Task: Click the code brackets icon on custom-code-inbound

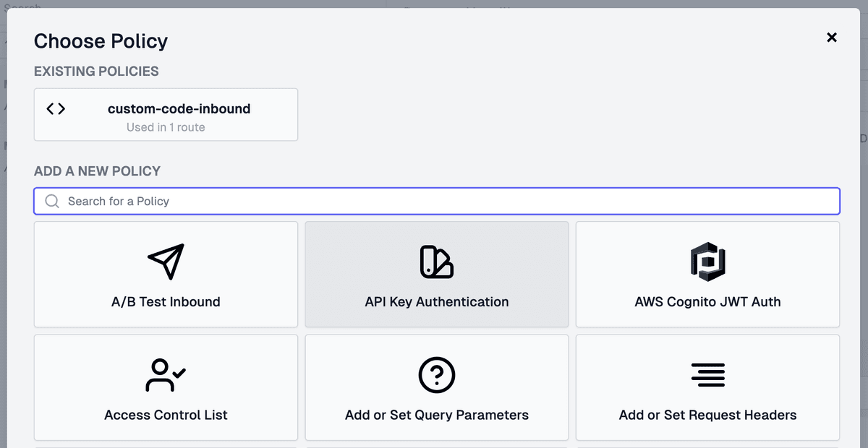Action: [x=56, y=108]
